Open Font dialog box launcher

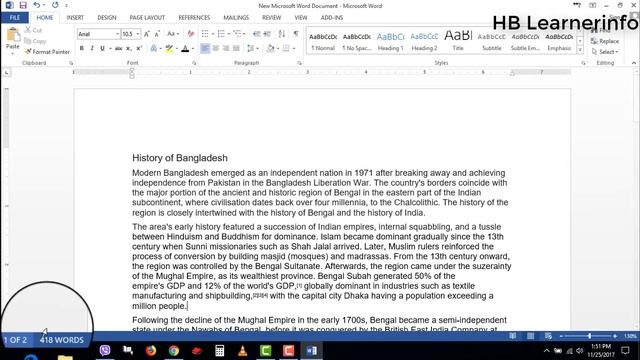[194, 63]
